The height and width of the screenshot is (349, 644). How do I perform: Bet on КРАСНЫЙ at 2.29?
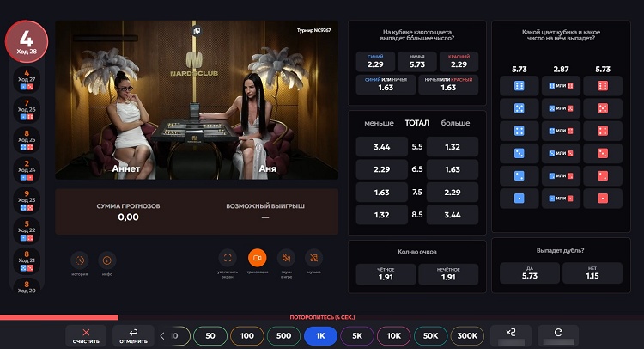coord(459,62)
